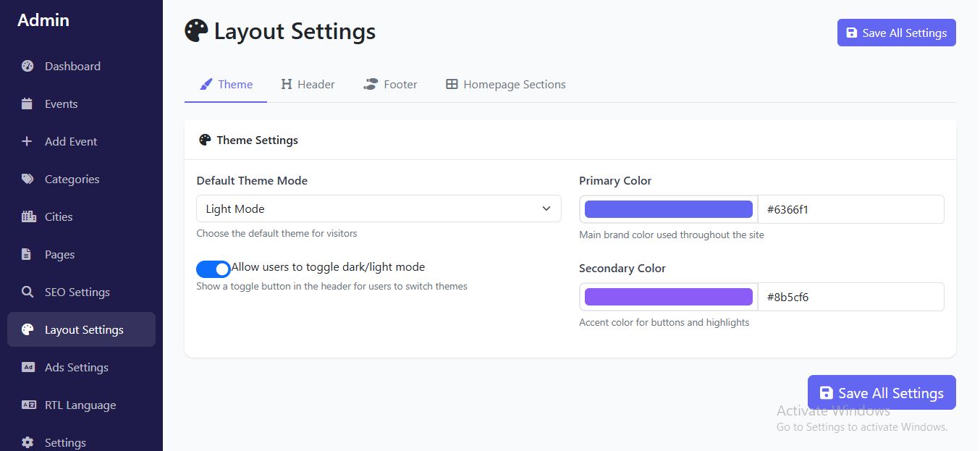Switch to the Footer tab
The width and height of the screenshot is (980, 451).
[391, 85]
